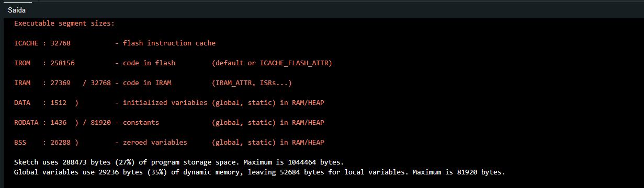Click the "Executable segment sizes:" heading line
The width and height of the screenshot is (644, 188).
pos(64,23)
